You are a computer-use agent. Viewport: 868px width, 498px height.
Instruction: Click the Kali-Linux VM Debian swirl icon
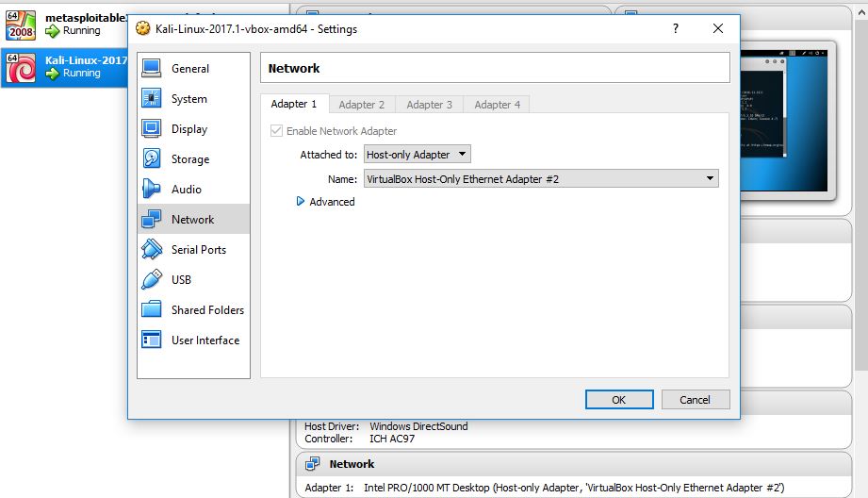pyautogui.click(x=21, y=68)
